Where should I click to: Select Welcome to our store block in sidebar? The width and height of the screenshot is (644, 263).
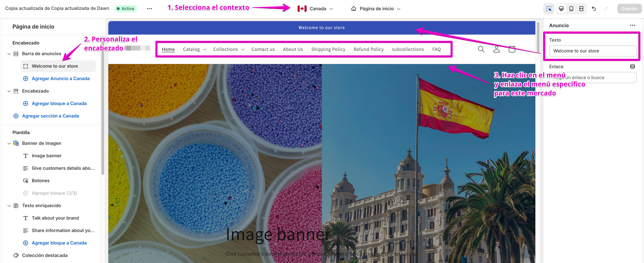point(58,66)
